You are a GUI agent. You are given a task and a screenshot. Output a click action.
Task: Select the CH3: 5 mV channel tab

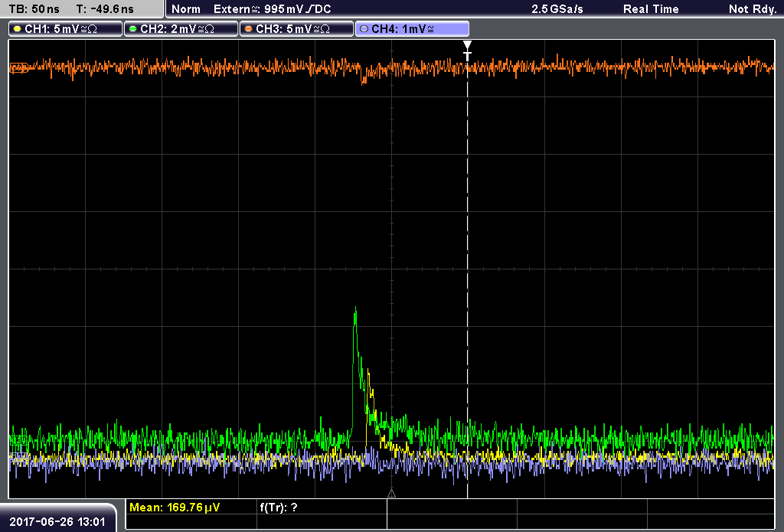[296, 29]
